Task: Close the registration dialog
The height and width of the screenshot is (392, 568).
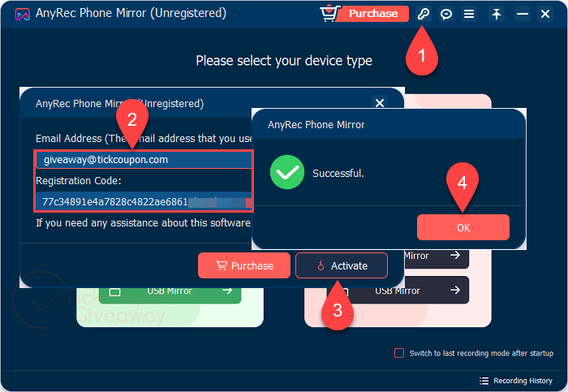Action: click(380, 103)
